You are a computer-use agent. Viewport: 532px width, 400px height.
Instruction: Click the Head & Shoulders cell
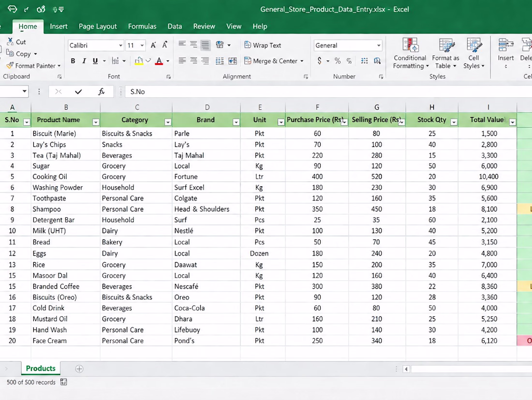tap(207, 209)
